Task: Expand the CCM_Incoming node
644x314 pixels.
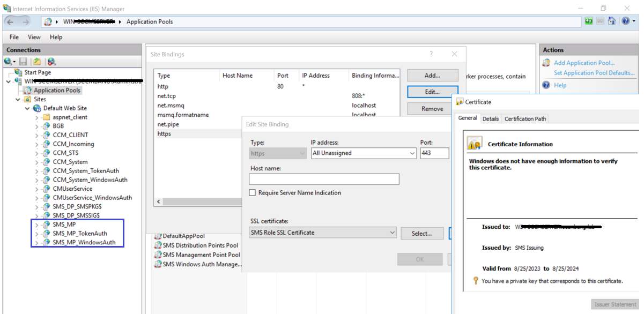Action: 37,144
